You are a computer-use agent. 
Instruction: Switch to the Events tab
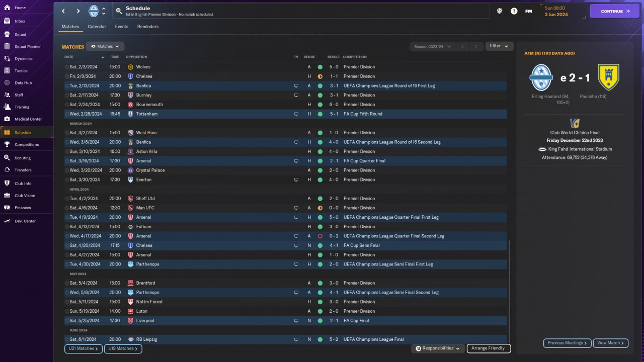pyautogui.click(x=122, y=27)
